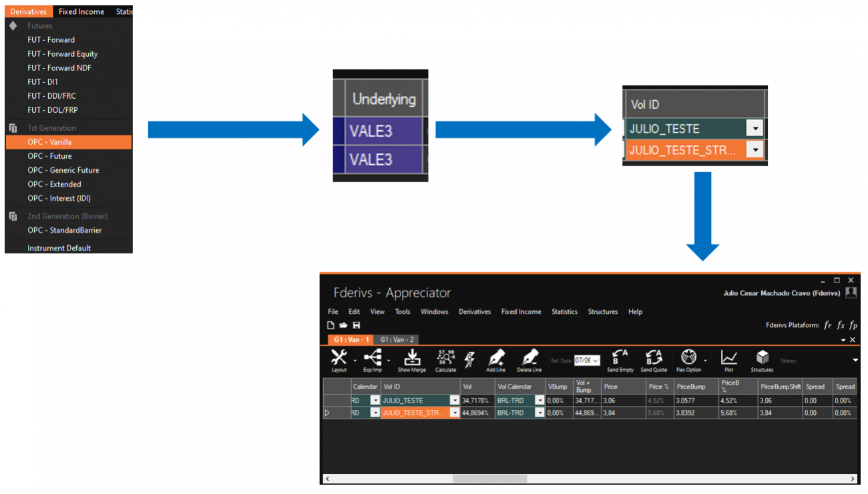Click the Add Line pen icon
Screen dimensions: 868x494
pos(495,358)
